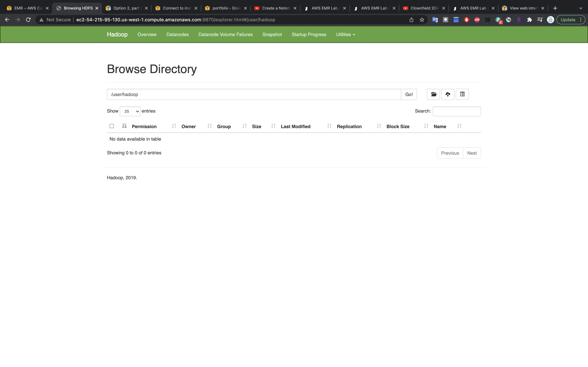Expand the Utilities dropdown menu

click(345, 34)
